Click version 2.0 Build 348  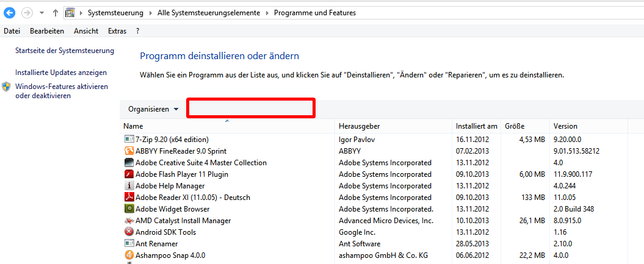point(574,209)
